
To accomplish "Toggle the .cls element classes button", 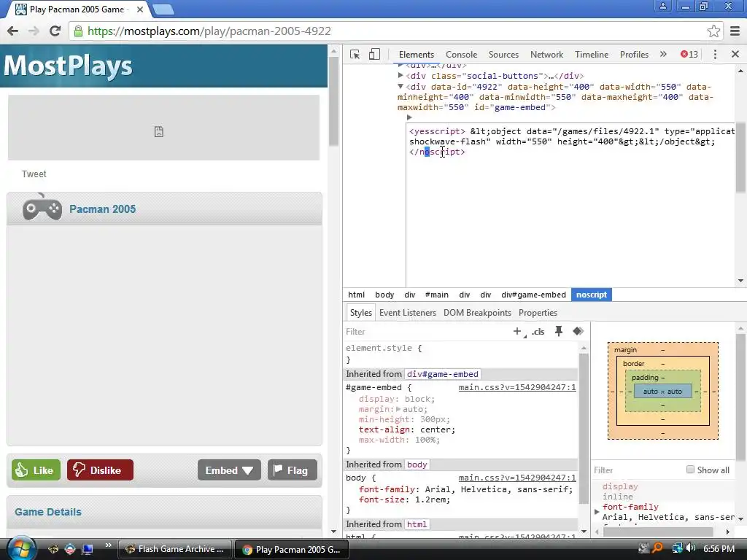I will 538,332.
